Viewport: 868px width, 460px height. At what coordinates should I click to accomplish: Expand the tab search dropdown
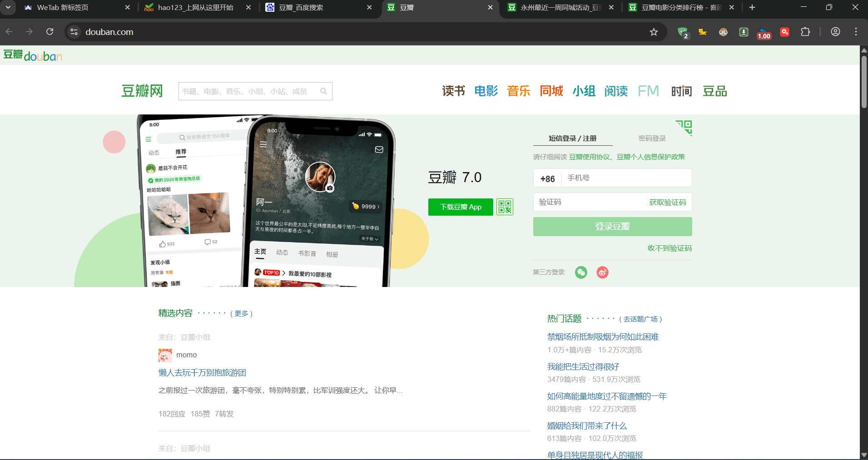(8, 7)
